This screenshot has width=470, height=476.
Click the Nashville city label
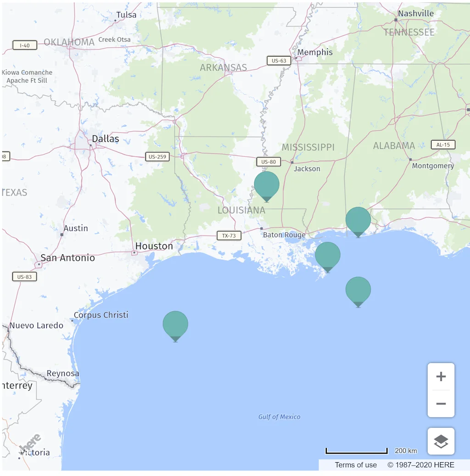[x=416, y=14]
